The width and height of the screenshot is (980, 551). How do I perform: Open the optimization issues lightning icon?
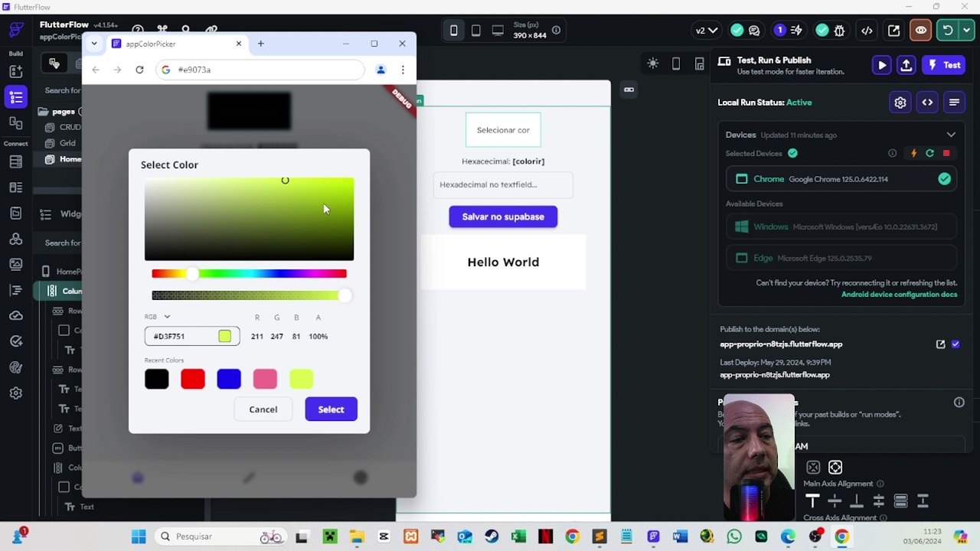coord(796,31)
